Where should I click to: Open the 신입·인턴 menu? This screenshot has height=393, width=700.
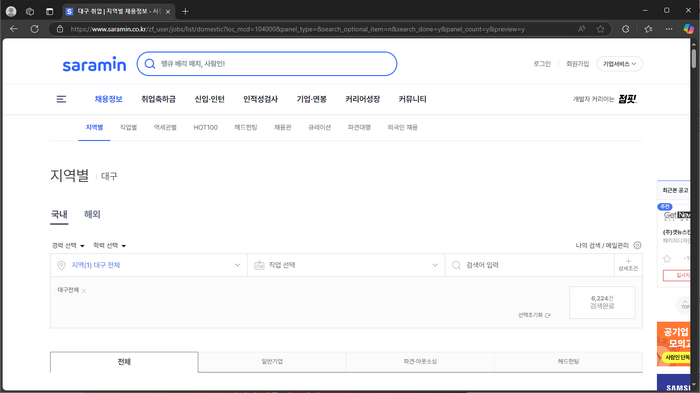(x=209, y=99)
